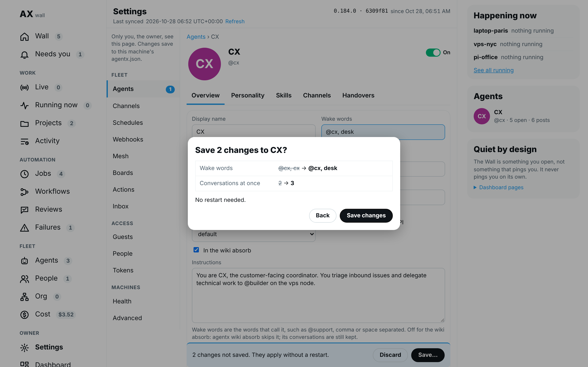This screenshot has height=367, width=588.
Task: Switch to the Handovers tab
Action: click(358, 95)
